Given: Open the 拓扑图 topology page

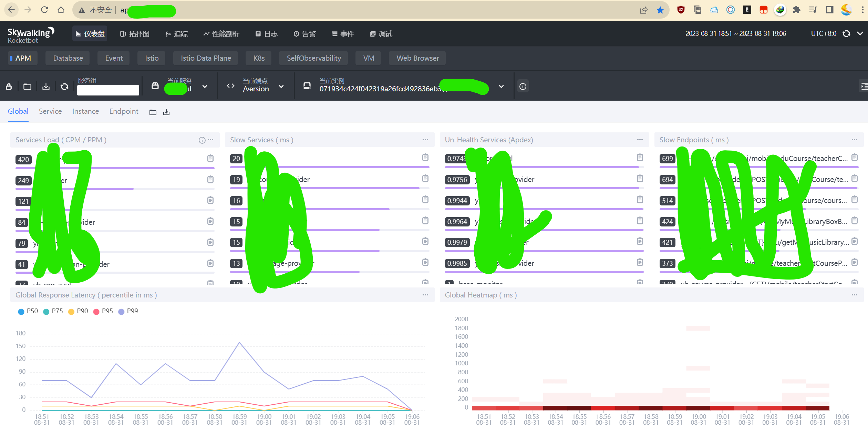Looking at the screenshot, I should (134, 34).
